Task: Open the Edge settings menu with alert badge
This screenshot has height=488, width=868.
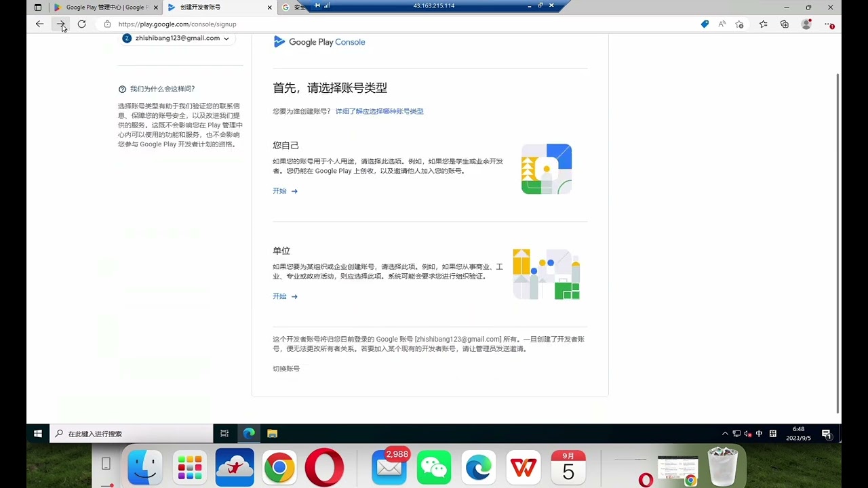Action: click(x=829, y=24)
